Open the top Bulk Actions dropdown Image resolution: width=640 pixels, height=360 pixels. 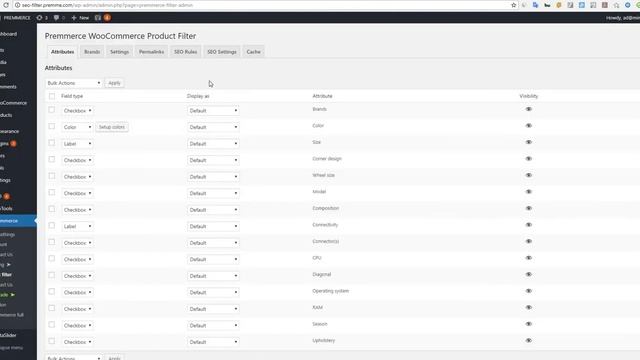point(73,83)
